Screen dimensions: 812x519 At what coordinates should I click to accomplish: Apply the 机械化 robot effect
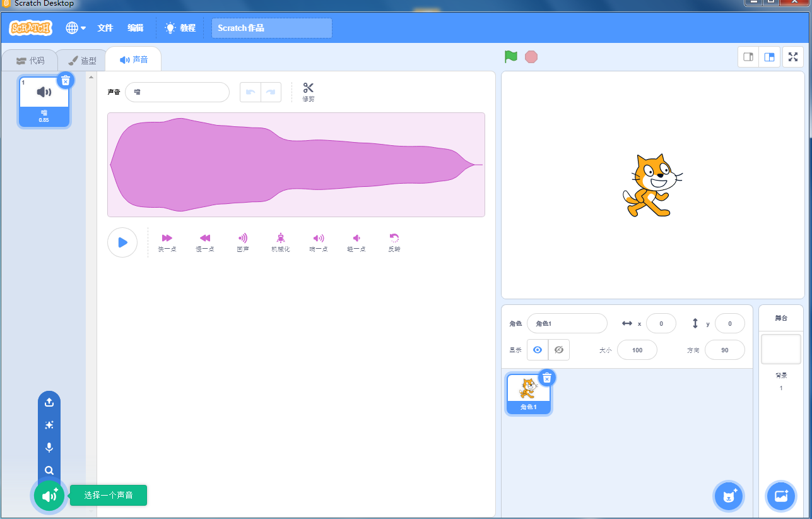pos(280,242)
